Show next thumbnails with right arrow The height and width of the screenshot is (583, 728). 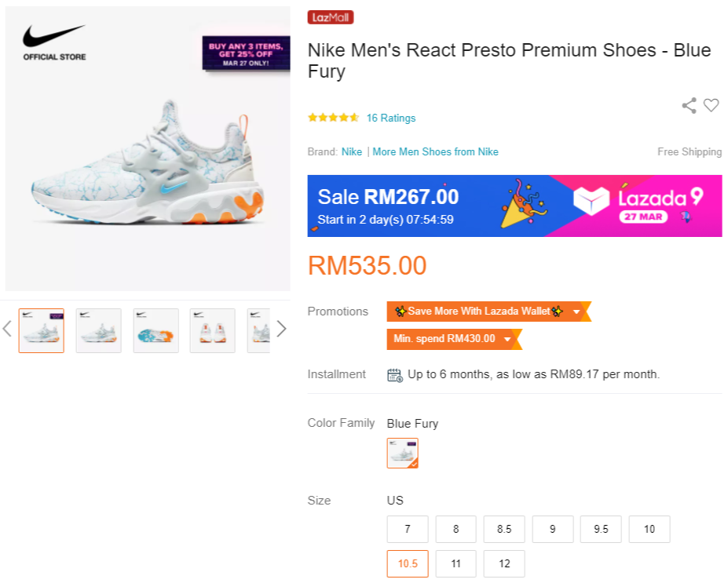pos(281,329)
